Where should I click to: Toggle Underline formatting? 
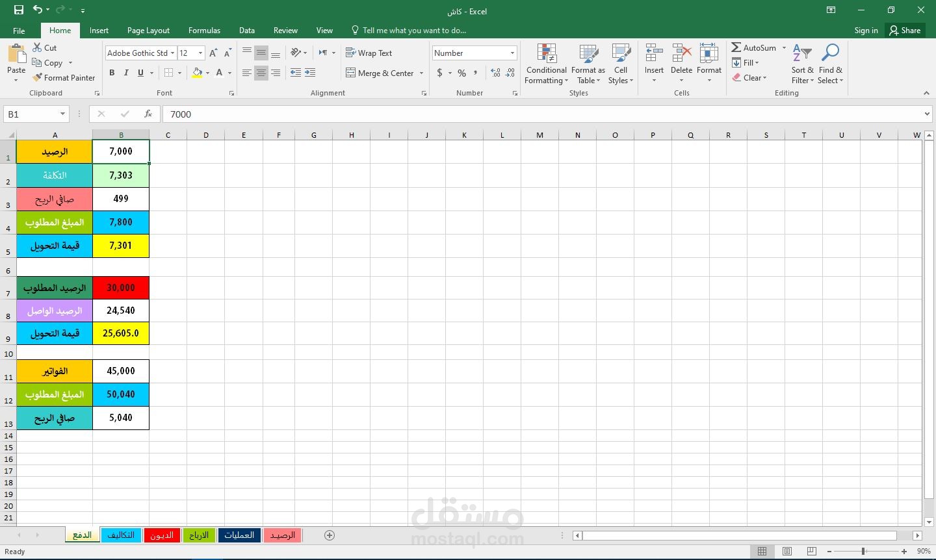click(140, 73)
